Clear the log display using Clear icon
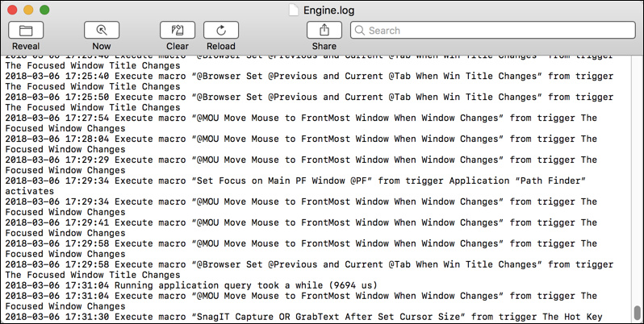The image size is (644, 324). pyautogui.click(x=177, y=31)
